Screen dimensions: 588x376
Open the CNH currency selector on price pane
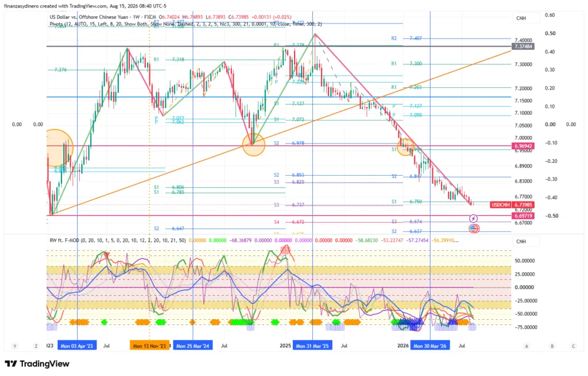pos(526,18)
